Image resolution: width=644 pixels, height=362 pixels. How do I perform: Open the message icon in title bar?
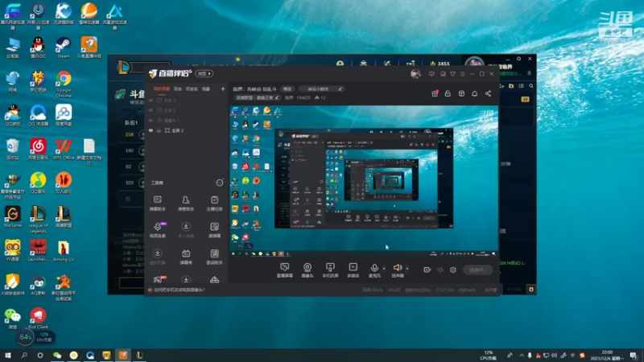[x=431, y=74]
